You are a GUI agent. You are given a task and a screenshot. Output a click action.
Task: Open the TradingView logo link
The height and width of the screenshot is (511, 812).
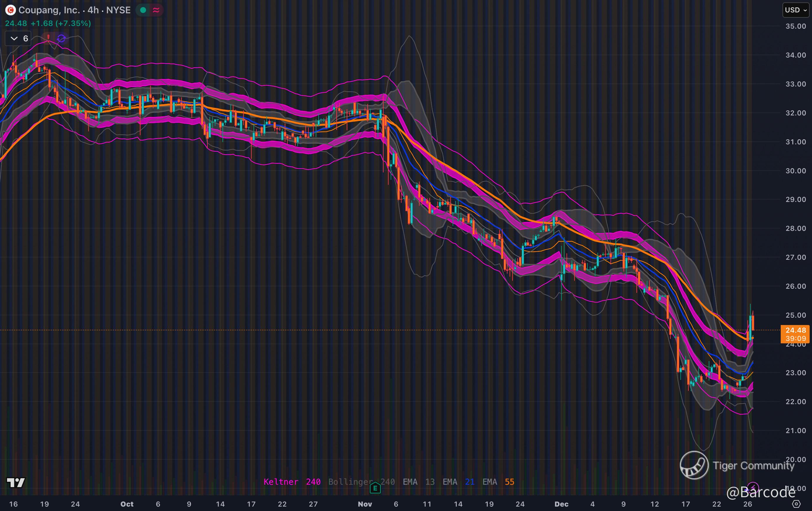[16, 482]
